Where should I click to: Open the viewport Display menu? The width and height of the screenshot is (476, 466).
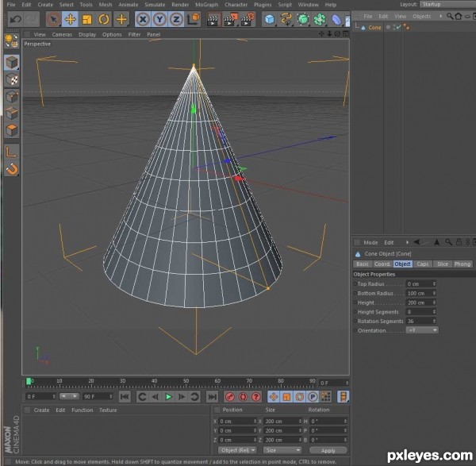tap(87, 35)
